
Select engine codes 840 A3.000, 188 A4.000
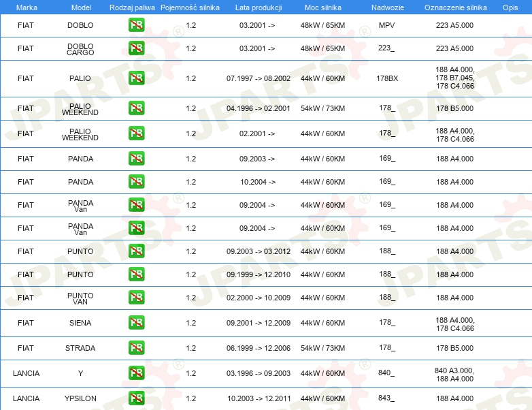pos(454,375)
